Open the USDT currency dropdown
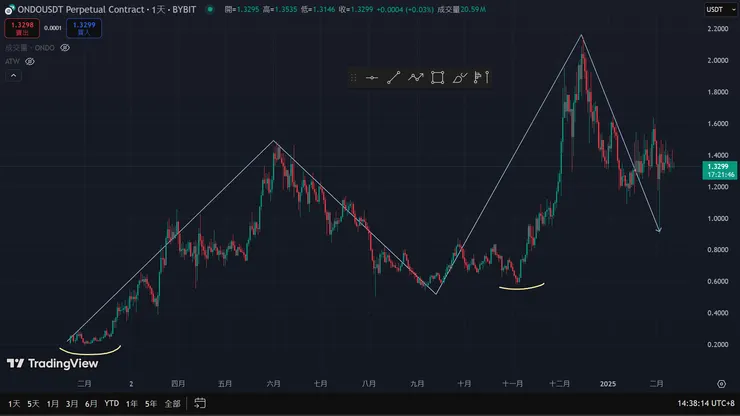This screenshot has height=416, width=740. click(x=720, y=9)
